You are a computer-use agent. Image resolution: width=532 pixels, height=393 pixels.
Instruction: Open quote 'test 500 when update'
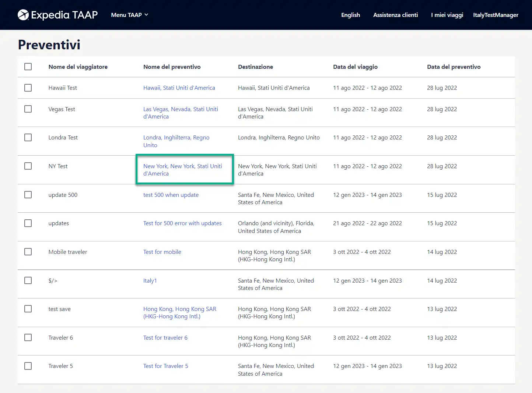tap(171, 195)
